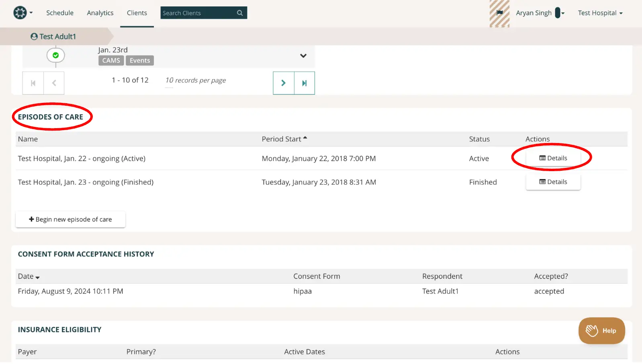
Task: Click green check timeline marker
Action: 55,55
